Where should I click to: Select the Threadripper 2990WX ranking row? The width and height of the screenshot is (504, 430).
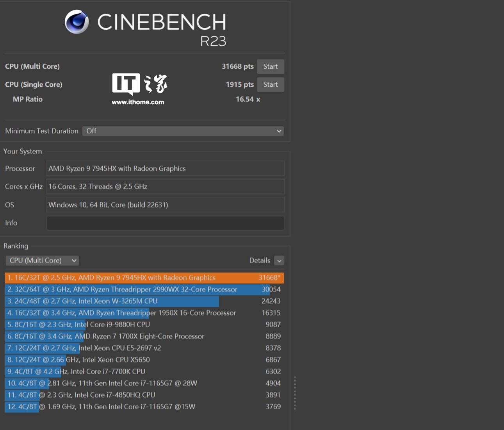coord(144,289)
